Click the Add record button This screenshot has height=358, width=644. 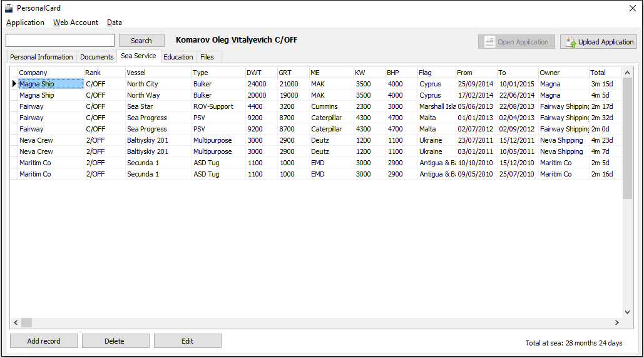[44, 340]
